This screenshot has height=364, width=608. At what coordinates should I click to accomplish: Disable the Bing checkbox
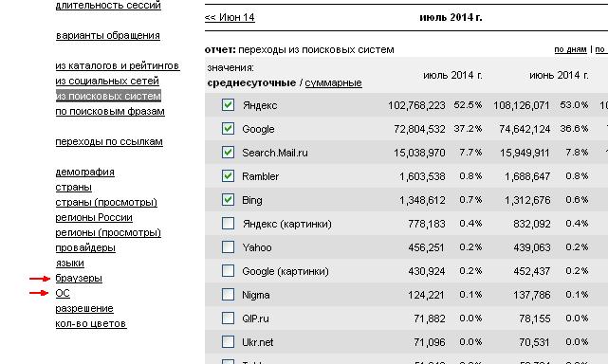(x=228, y=199)
